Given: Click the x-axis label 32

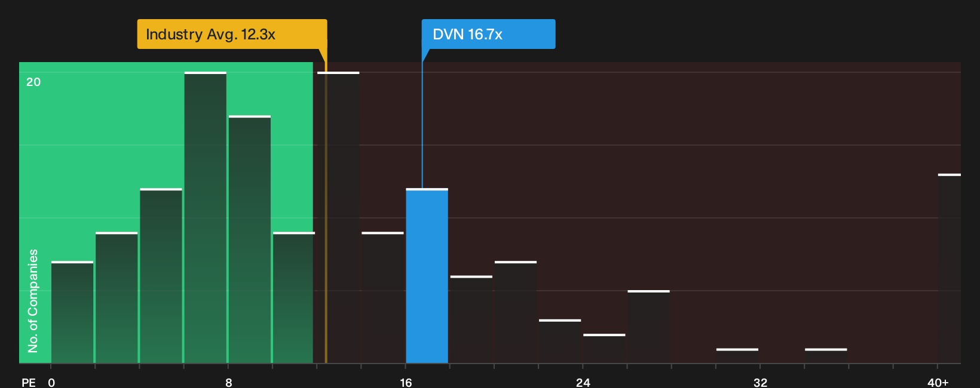Looking at the screenshot, I should tap(760, 382).
